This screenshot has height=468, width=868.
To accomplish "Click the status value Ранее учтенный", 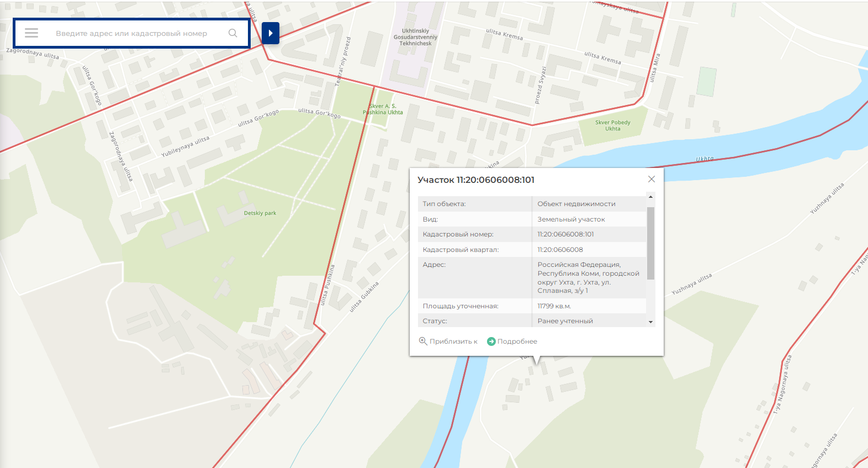I will click(x=565, y=321).
